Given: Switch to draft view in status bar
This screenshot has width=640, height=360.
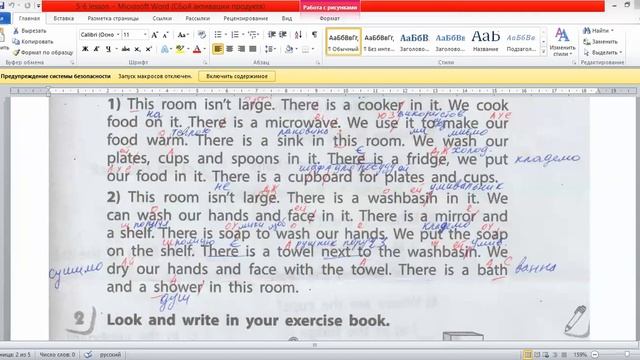Looking at the screenshot, I should point(564,355).
